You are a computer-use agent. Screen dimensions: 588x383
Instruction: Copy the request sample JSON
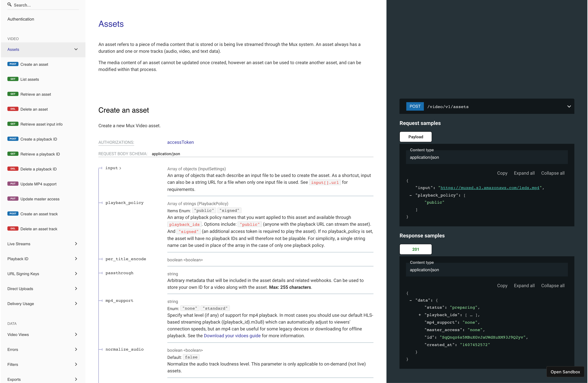502,173
